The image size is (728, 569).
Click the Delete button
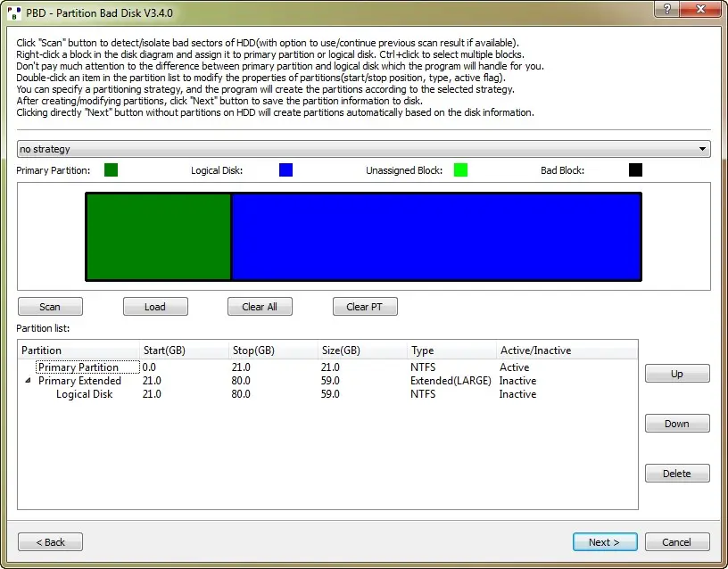coord(677,474)
